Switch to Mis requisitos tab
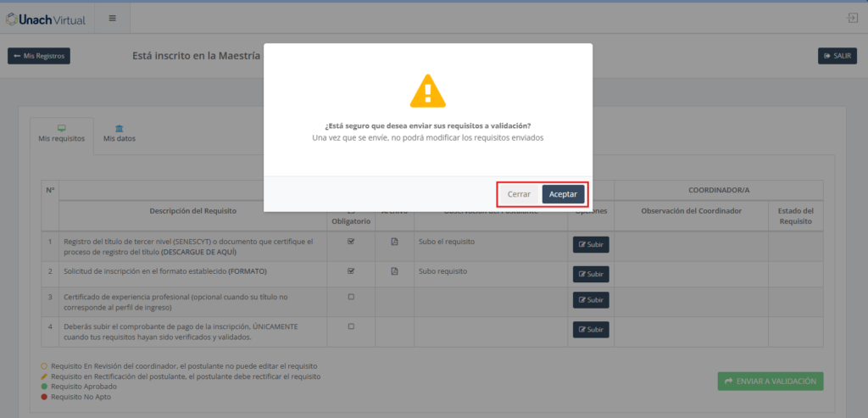 pos(62,138)
